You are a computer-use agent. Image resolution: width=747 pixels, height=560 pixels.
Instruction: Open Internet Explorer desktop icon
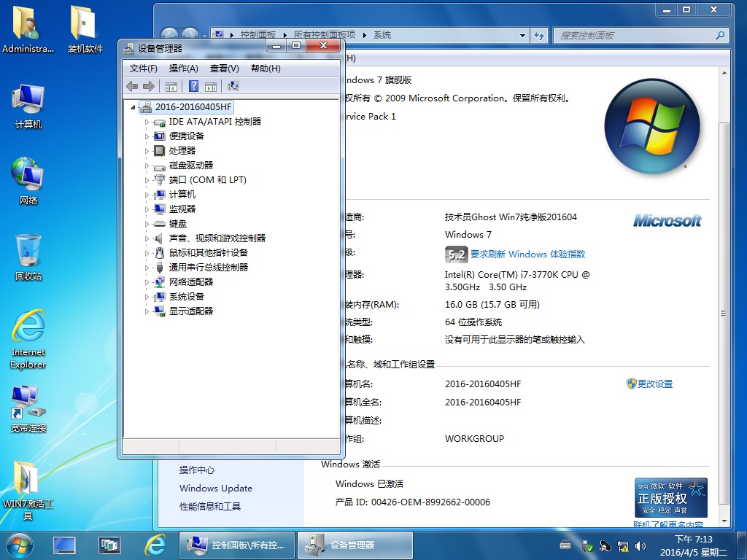pyautogui.click(x=28, y=340)
